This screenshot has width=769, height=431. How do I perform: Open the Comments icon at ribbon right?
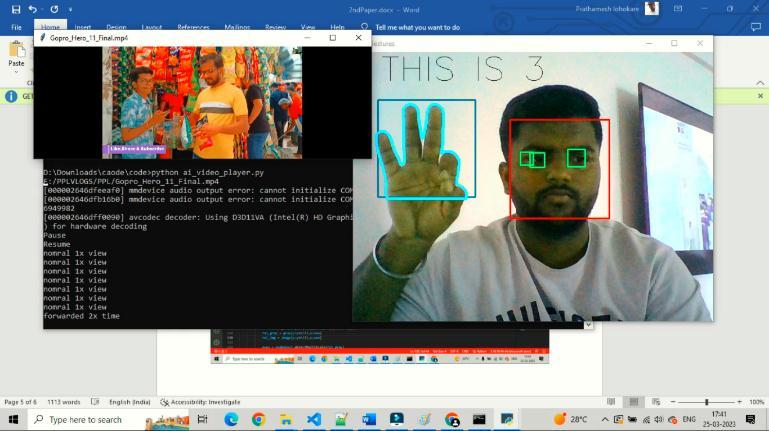click(756, 27)
